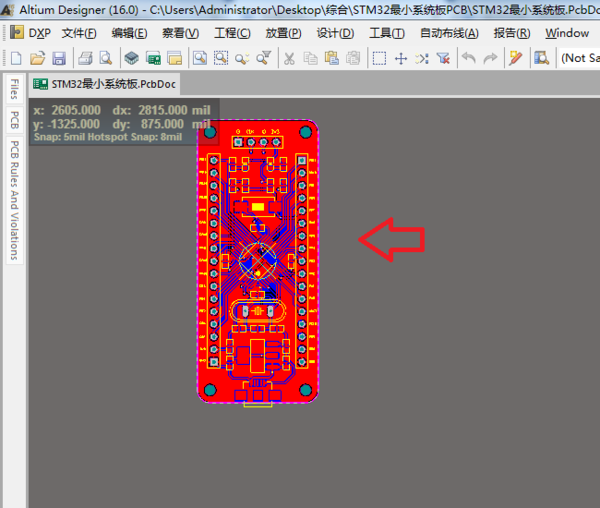This screenshot has height=508, width=600.
Task: Click the Print Preview icon
Action: (x=106, y=59)
